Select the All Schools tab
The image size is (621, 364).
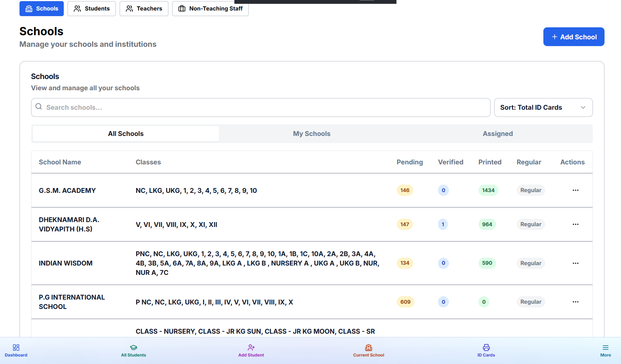pos(126,134)
